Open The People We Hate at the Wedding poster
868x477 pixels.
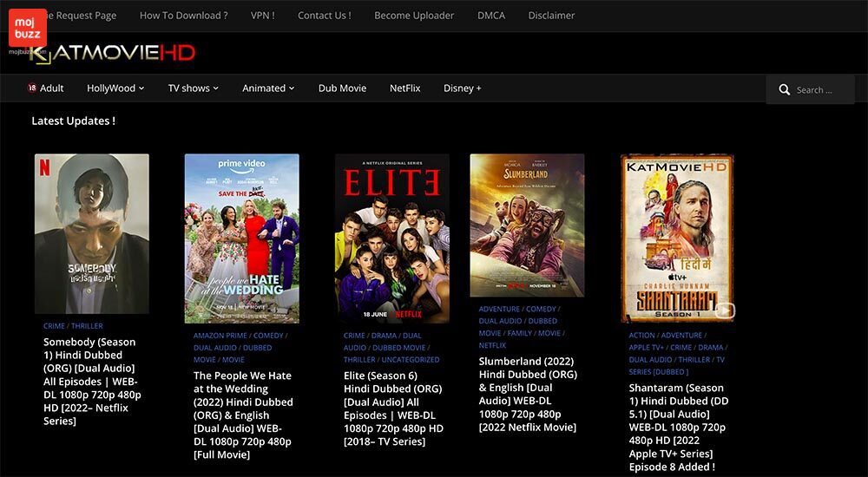[x=242, y=238]
